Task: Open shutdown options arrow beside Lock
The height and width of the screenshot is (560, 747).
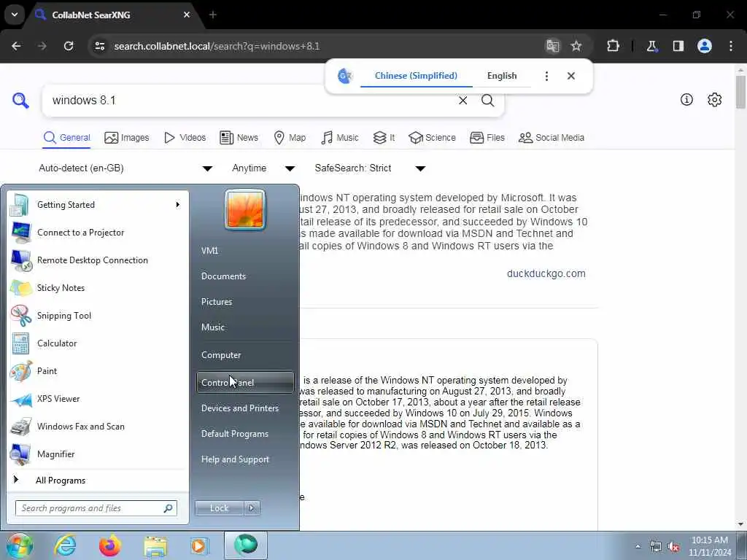Action: (x=252, y=508)
